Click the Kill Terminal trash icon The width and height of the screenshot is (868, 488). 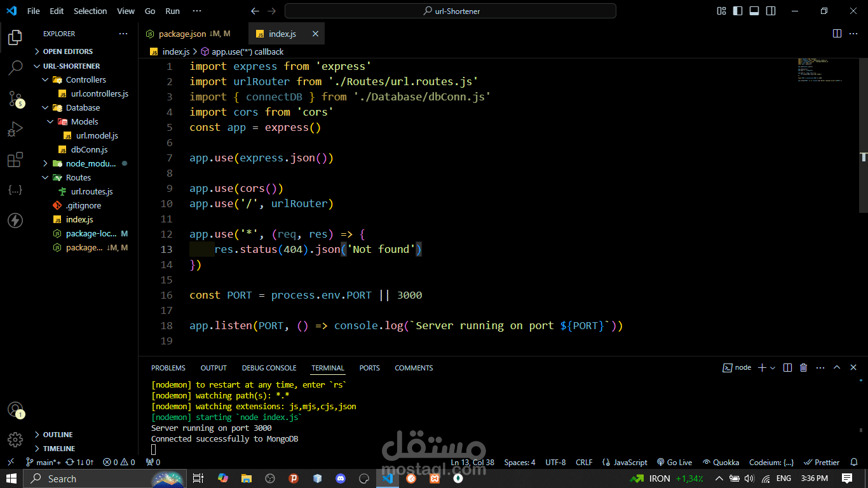coord(803,367)
